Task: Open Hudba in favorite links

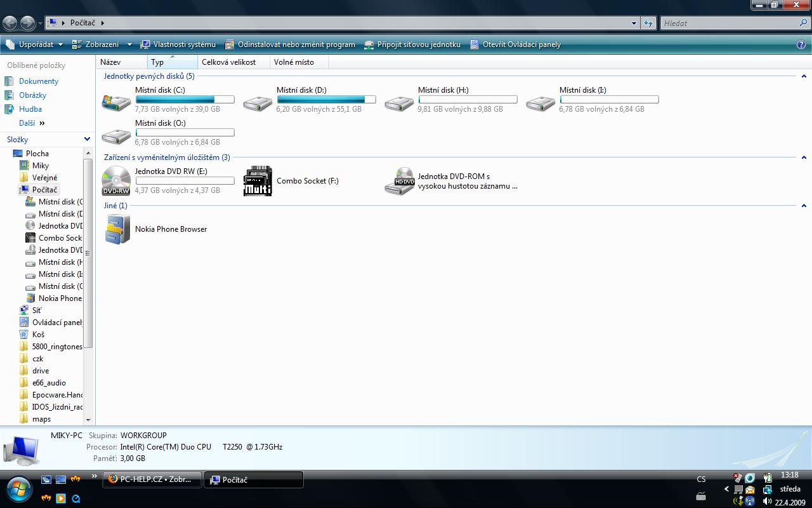Action: (30, 109)
